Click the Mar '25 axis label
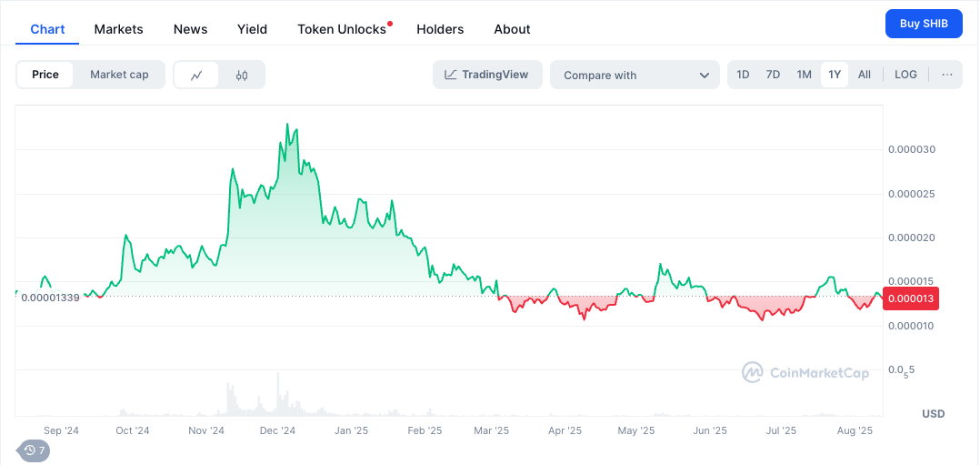Screen dimensions: 980x465 tap(491, 430)
